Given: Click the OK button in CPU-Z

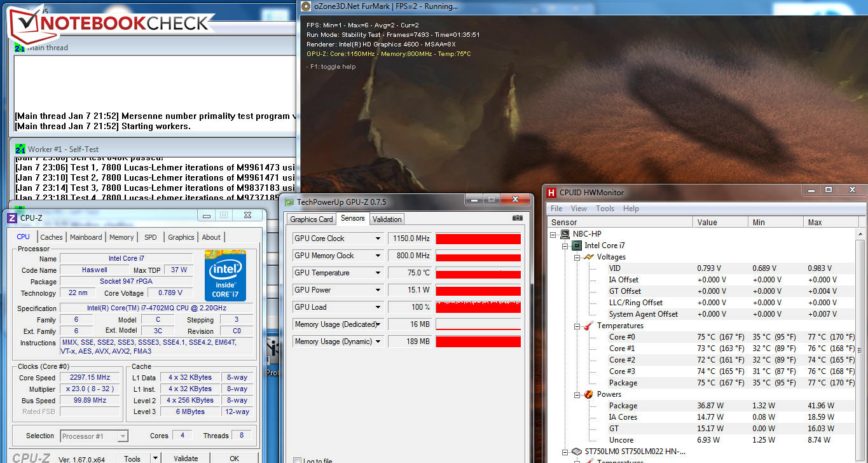Looking at the screenshot, I should click(234, 459).
